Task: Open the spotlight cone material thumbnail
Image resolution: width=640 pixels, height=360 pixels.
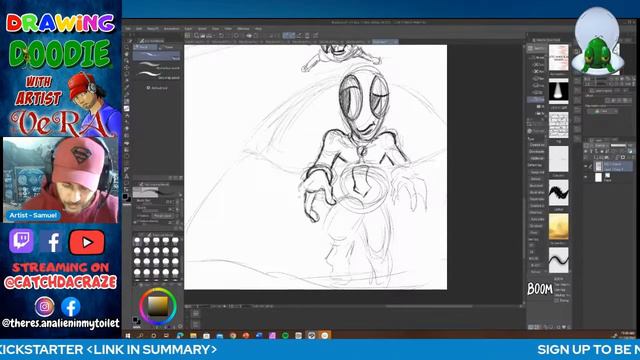Action: 558,91
